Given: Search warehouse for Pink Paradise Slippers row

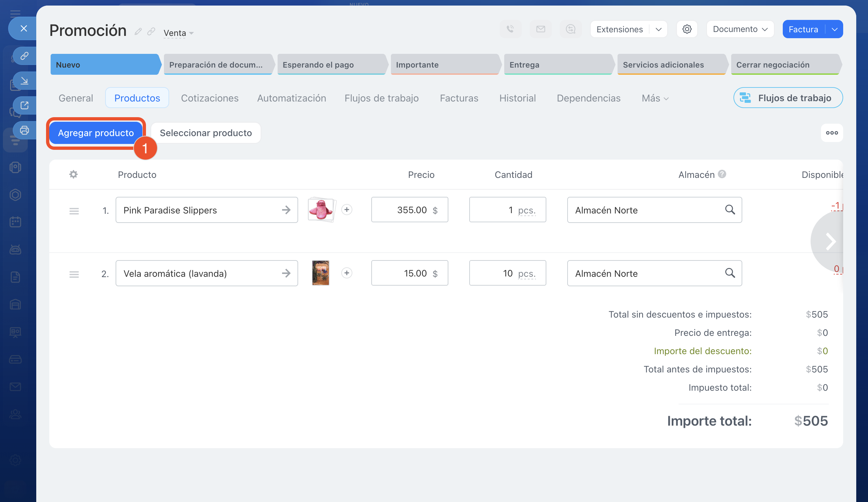Looking at the screenshot, I should tap(730, 210).
